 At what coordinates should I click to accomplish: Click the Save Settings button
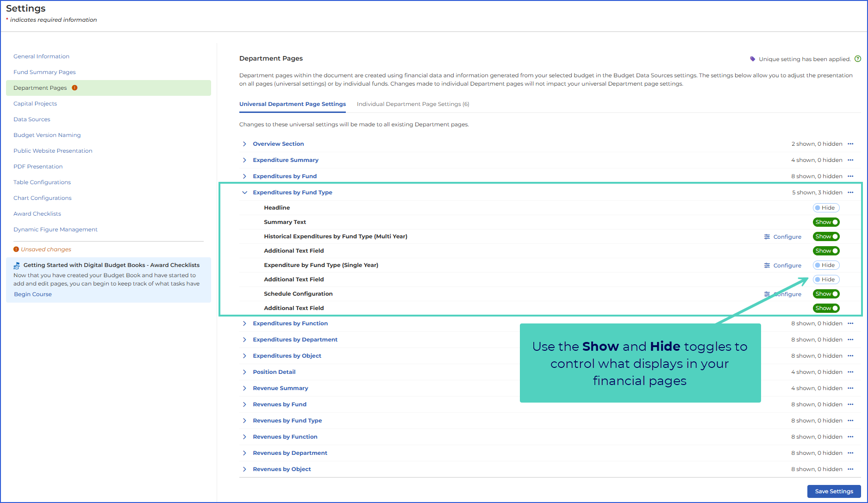click(x=834, y=491)
